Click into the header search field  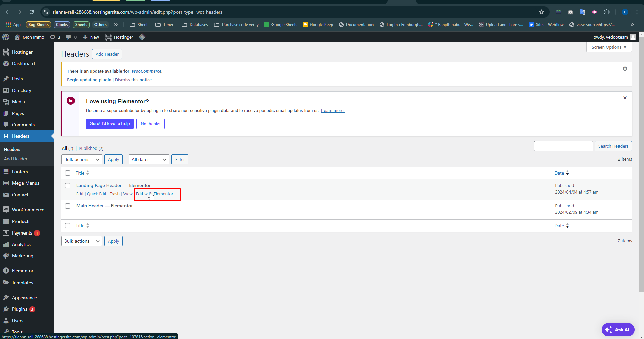pos(563,146)
